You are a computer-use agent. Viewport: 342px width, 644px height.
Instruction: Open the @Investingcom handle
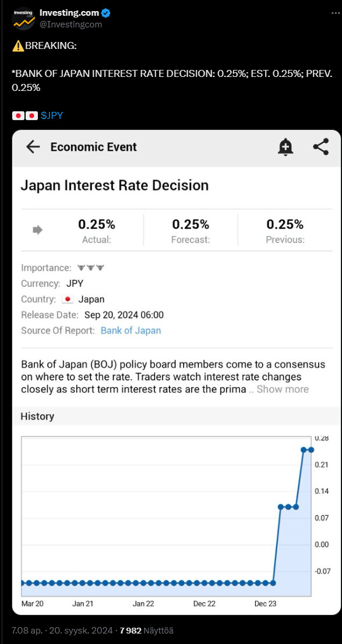70,24
